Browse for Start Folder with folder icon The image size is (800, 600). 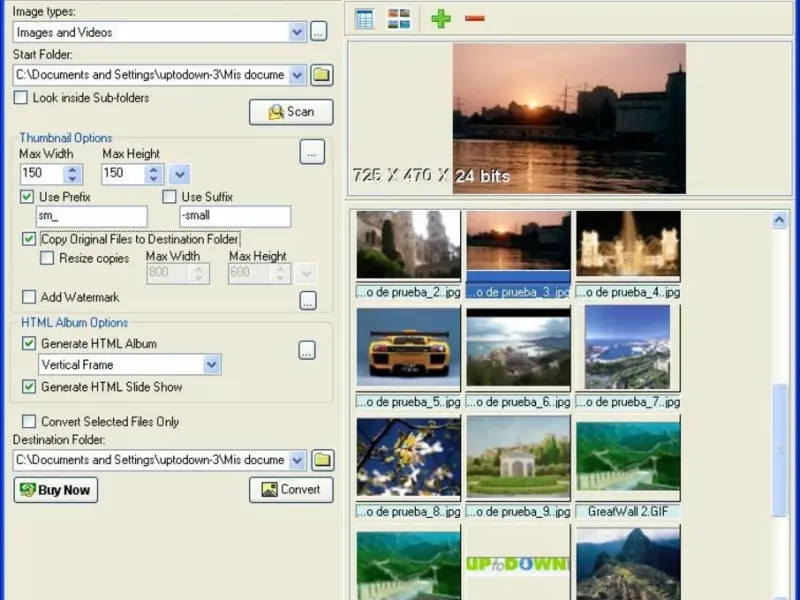coord(321,75)
